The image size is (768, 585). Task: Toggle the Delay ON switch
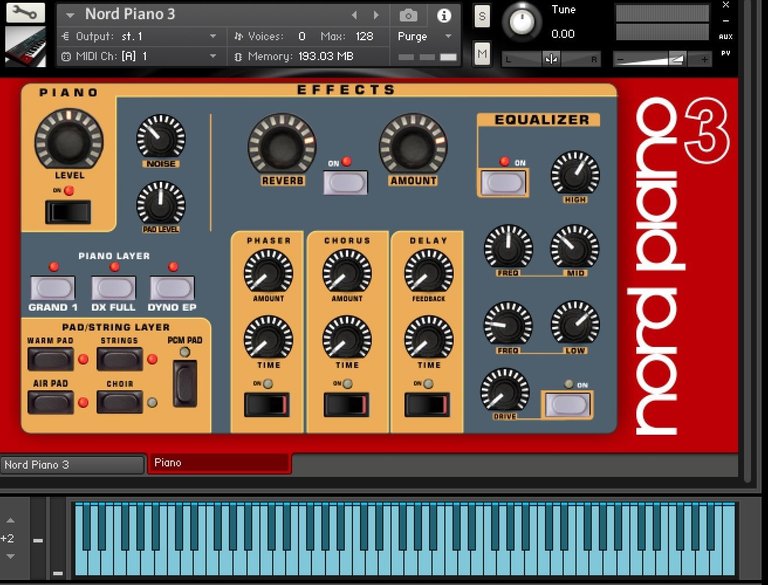[427, 405]
